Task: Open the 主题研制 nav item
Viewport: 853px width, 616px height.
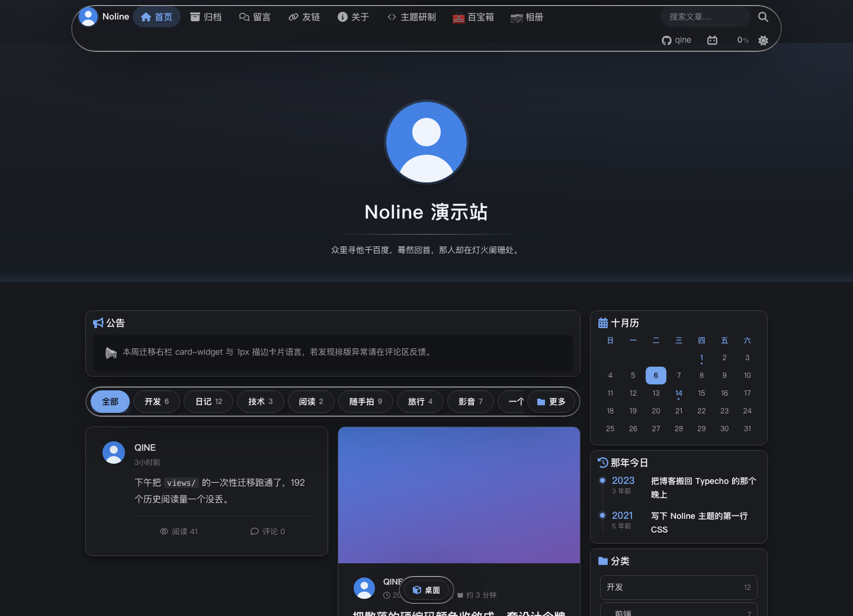Action: 412,17
